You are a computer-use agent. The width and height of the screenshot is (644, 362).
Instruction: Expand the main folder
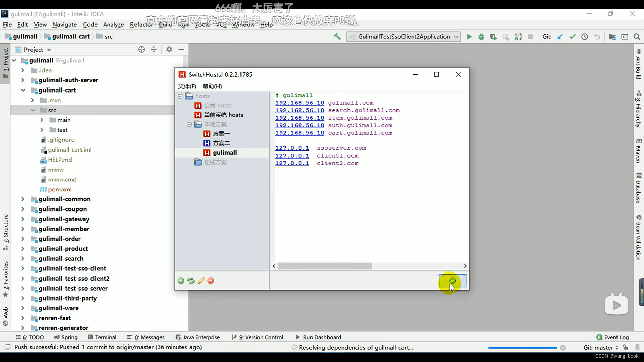tap(42, 120)
